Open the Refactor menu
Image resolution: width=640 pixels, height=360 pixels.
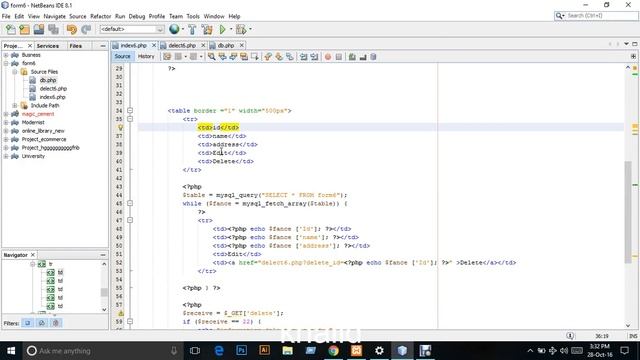click(x=100, y=16)
